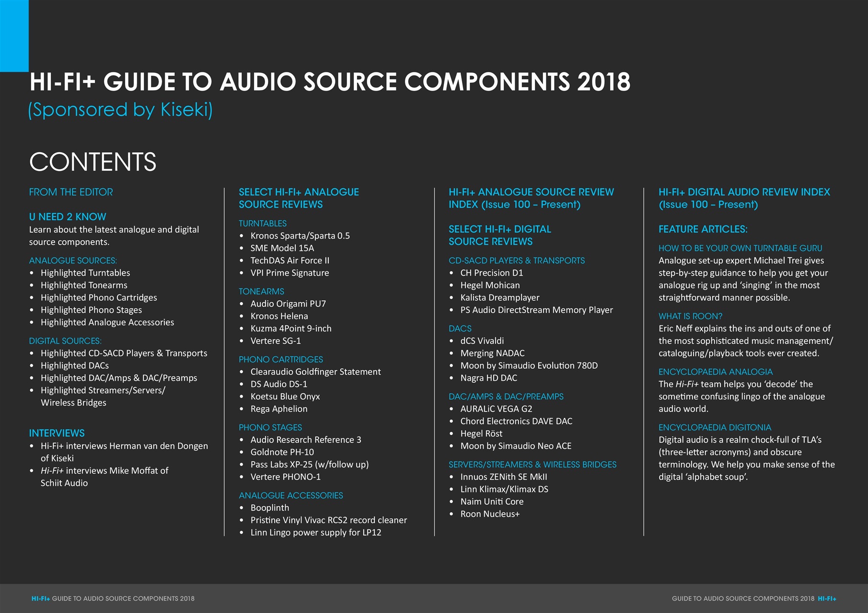Open the SELECT HI-FI+ ANALOGUE SOURCE REVIEWS column

coord(299,198)
